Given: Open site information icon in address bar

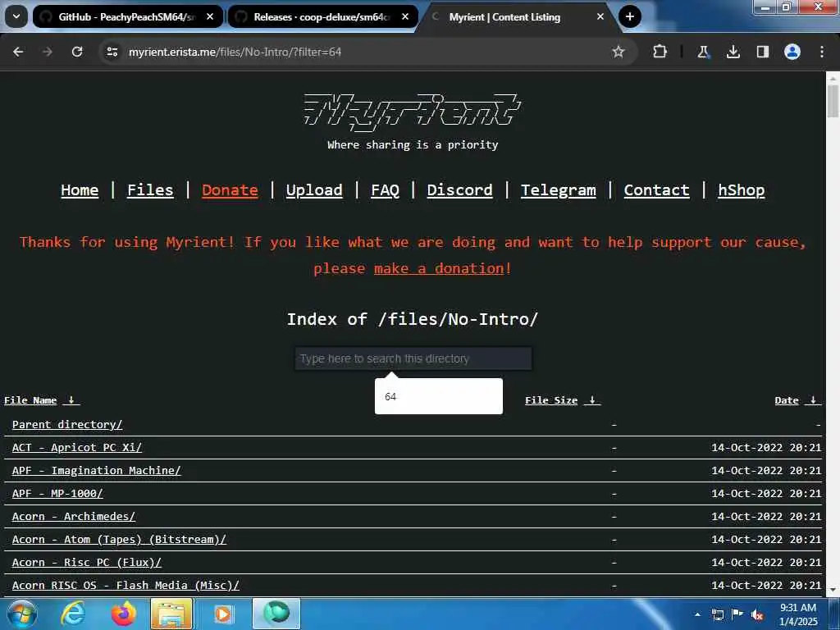Looking at the screenshot, I should [112, 52].
